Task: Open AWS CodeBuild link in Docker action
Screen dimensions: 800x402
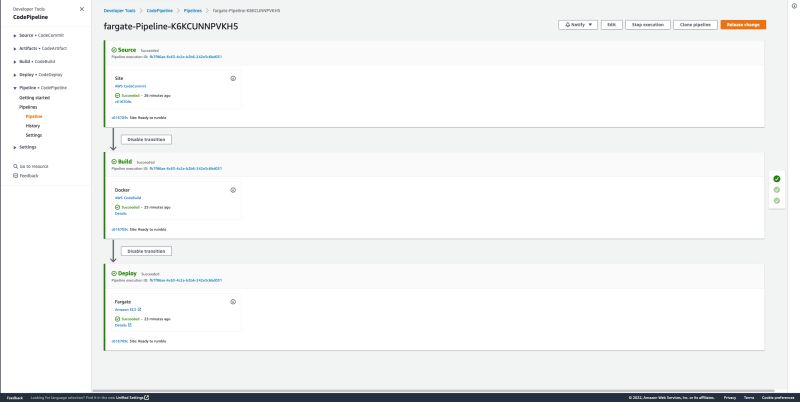Action: tap(128, 198)
